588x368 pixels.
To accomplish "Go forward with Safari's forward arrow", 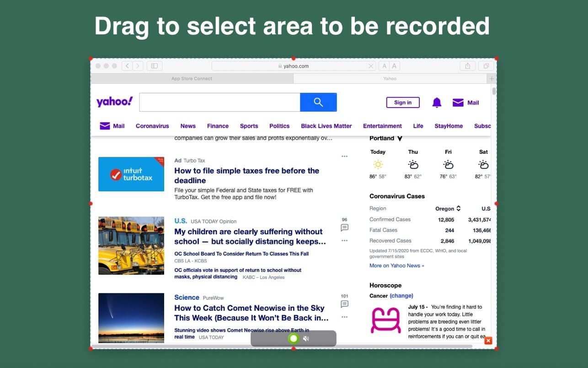I will [138, 66].
